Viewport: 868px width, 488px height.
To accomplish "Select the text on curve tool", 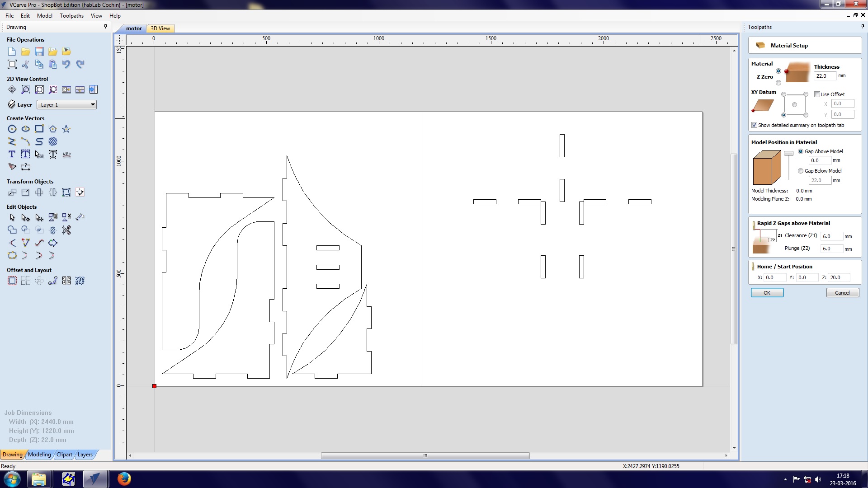I will pyautogui.click(x=66, y=155).
